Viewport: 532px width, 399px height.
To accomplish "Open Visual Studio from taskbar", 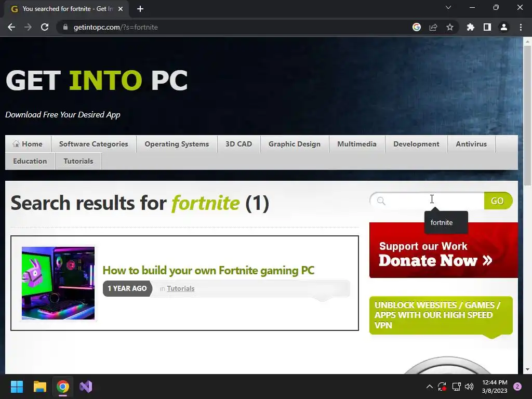I will (86, 387).
